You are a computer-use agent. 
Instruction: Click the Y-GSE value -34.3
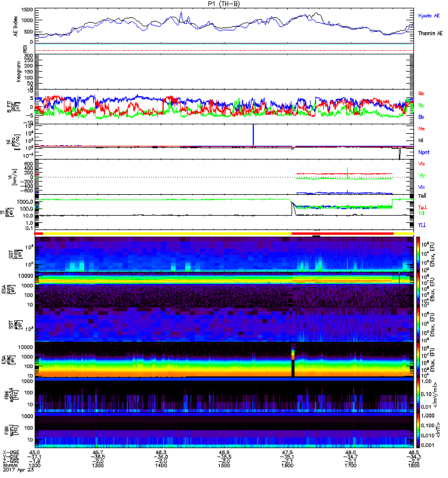pos(413,456)
